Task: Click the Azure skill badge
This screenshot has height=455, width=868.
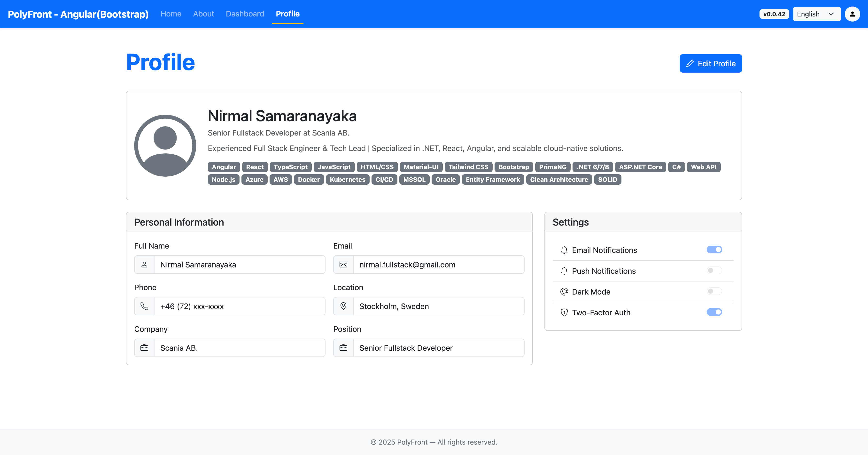Action: pos(254,179)
